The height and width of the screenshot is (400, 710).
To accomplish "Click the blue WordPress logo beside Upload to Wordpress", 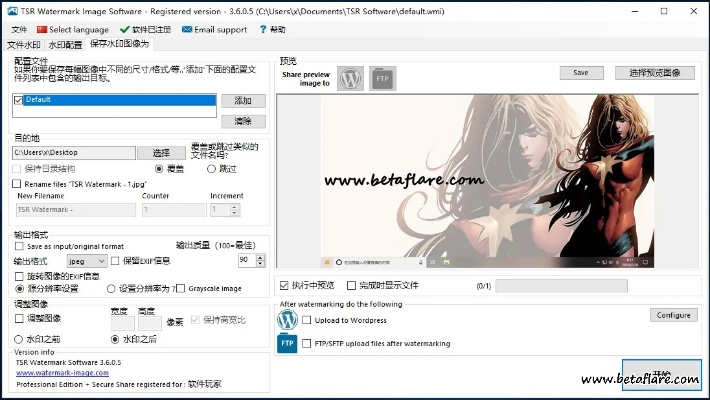I will pos(287,320).
